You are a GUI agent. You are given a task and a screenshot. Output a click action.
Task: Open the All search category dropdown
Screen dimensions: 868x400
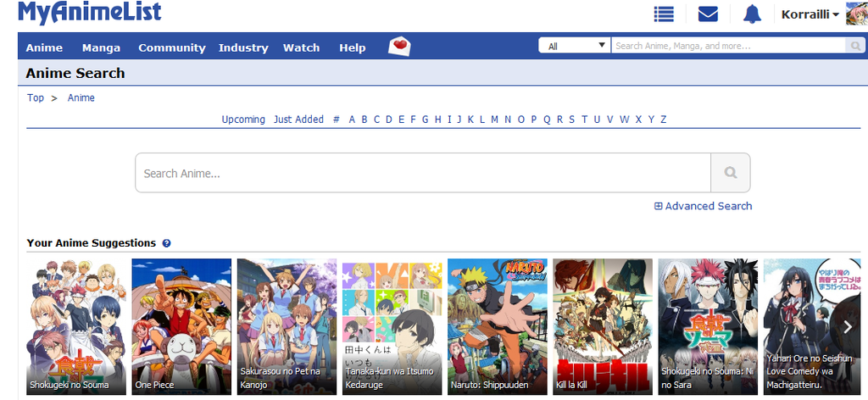click(x=575, y=46)
